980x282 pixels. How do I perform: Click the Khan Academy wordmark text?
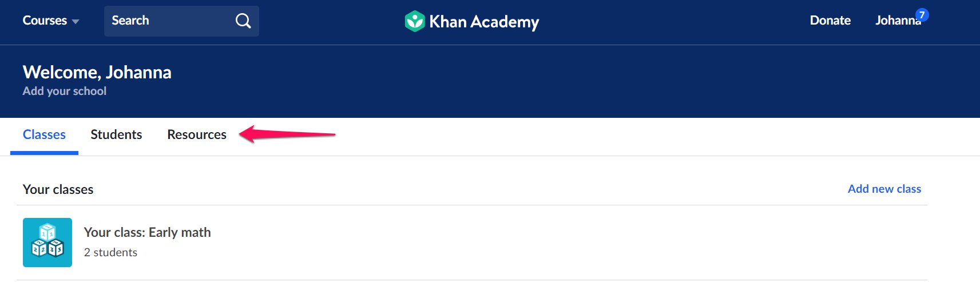pos(484,22)
